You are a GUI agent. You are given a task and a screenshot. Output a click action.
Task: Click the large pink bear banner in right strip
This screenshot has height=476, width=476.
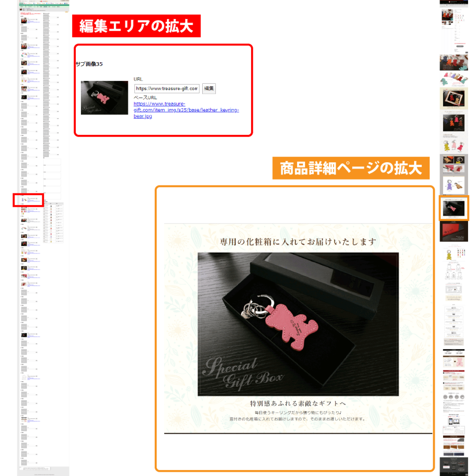[454, 364]
